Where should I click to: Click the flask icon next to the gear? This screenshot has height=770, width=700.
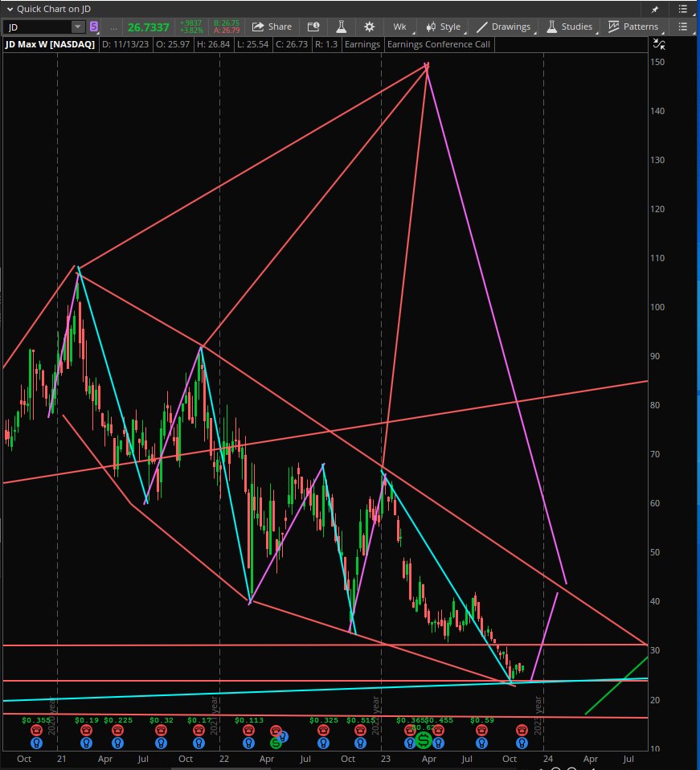[342, 27]
